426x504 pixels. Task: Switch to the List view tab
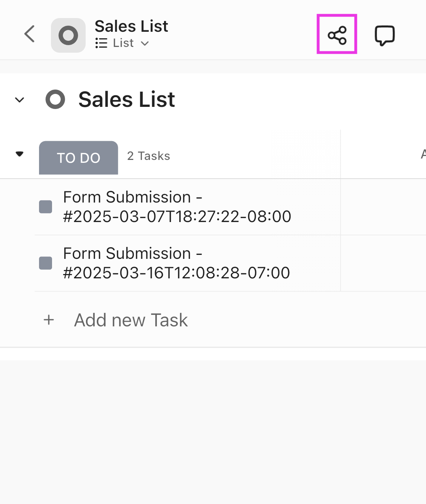(123, 43)
